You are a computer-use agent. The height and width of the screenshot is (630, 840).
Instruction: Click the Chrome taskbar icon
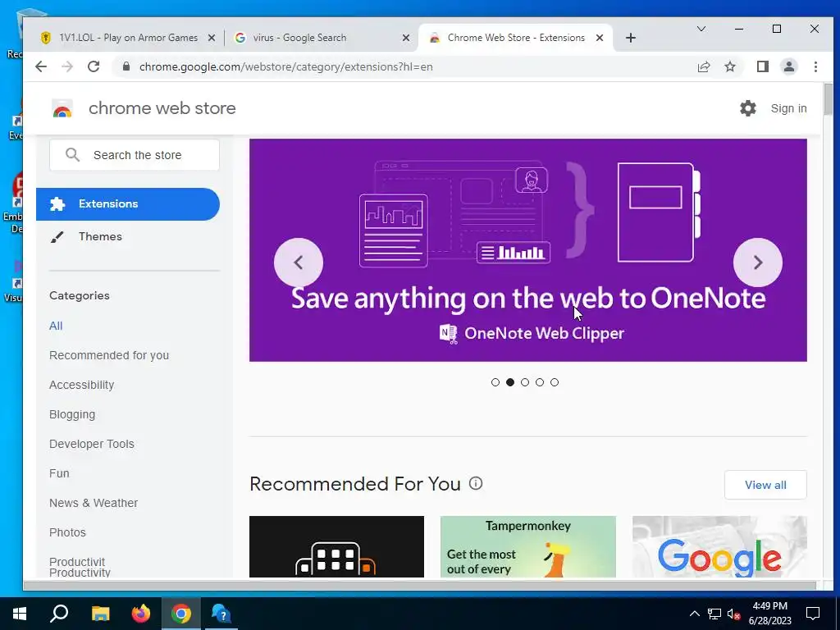(181, 614)
